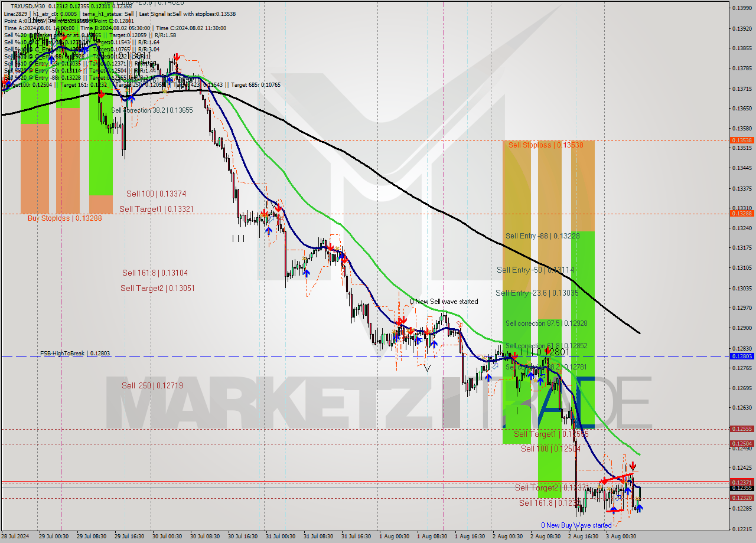Select the 'Sell 250 | 0.12719' label
Viewport: 756px width, 543px height.
point(152,385)
